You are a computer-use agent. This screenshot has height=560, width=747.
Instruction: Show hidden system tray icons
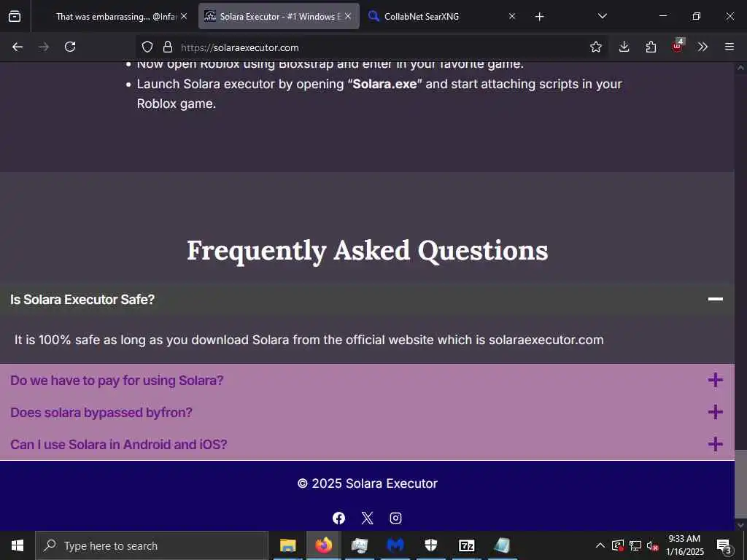pos(600,545)
